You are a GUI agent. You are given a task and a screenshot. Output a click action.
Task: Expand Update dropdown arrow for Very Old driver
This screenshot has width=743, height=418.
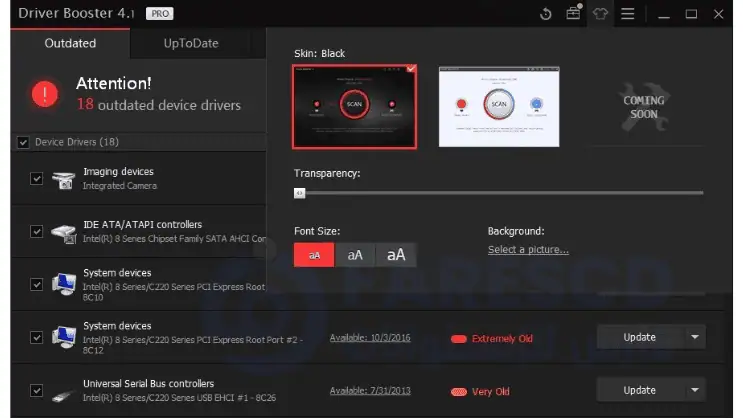point(695,390)
